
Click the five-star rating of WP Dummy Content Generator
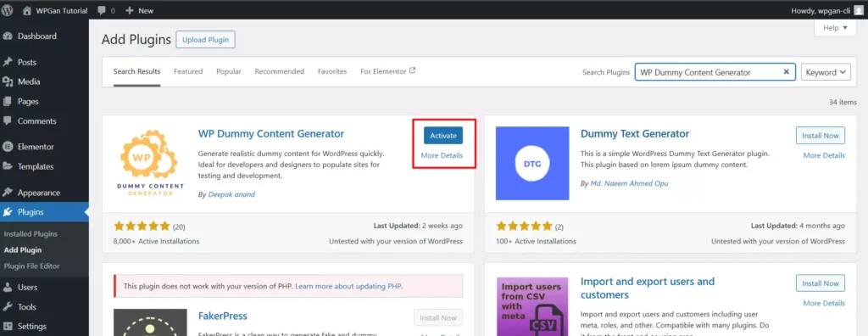[142, 227]
